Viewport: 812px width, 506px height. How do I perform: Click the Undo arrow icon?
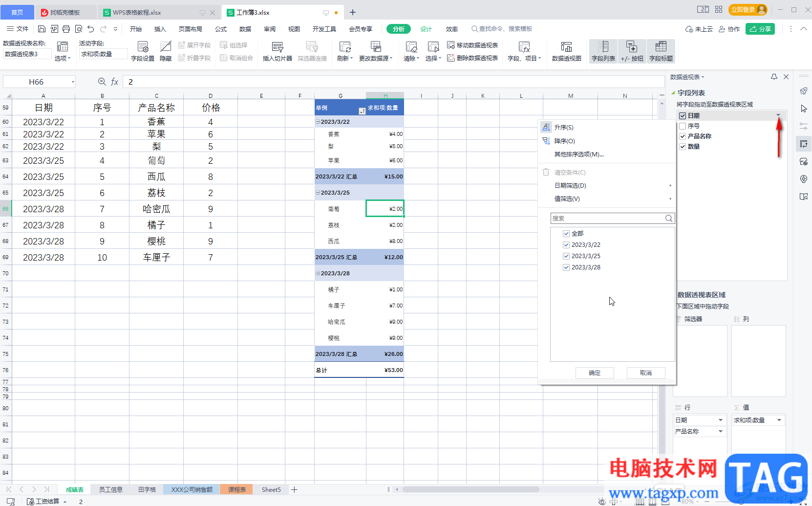pos(91,29)
